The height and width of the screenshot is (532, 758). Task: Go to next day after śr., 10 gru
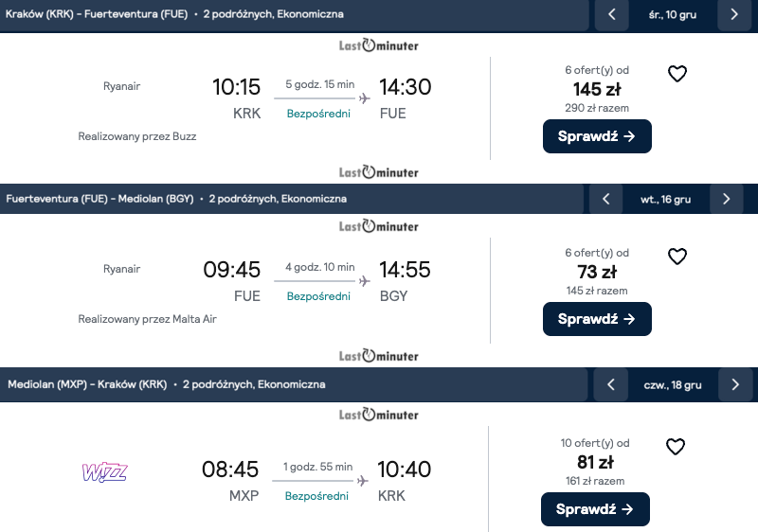(733, 14)
